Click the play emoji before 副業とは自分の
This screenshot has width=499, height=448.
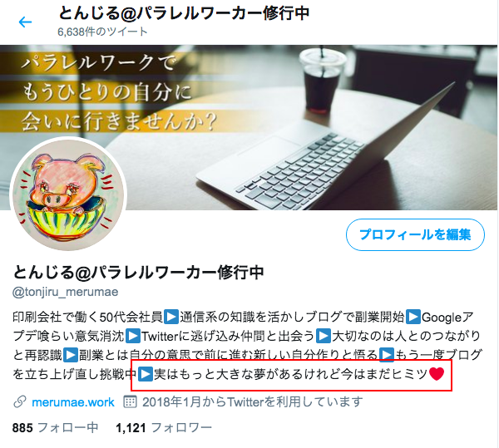(71, 355)
